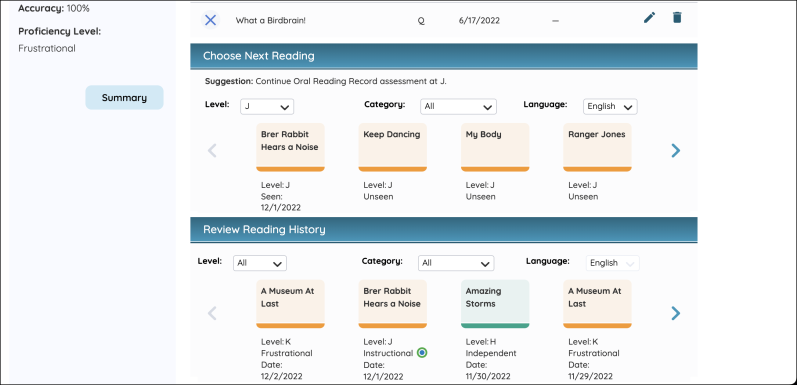
Task: Click the Q level cell in Birdbrain row
Action: pyautogui.click(x=421, y=21)
